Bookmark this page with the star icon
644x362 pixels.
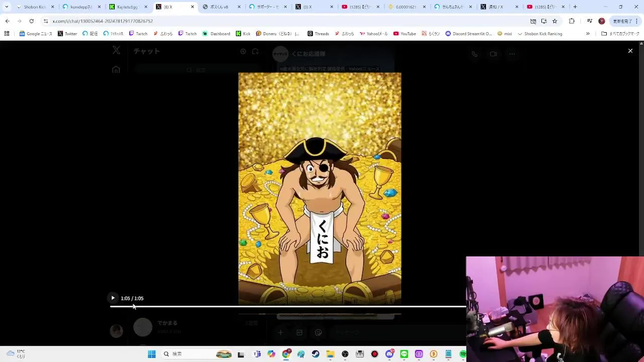[x=554, y=21]
